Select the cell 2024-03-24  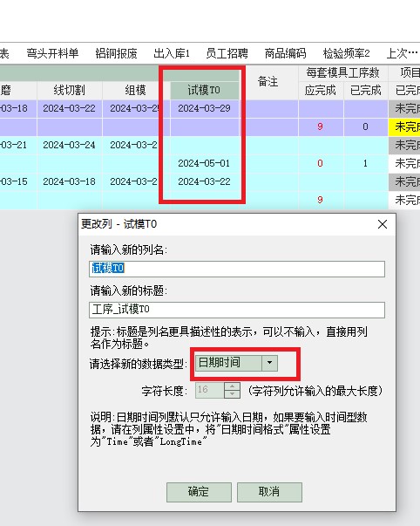click(69, 145)
